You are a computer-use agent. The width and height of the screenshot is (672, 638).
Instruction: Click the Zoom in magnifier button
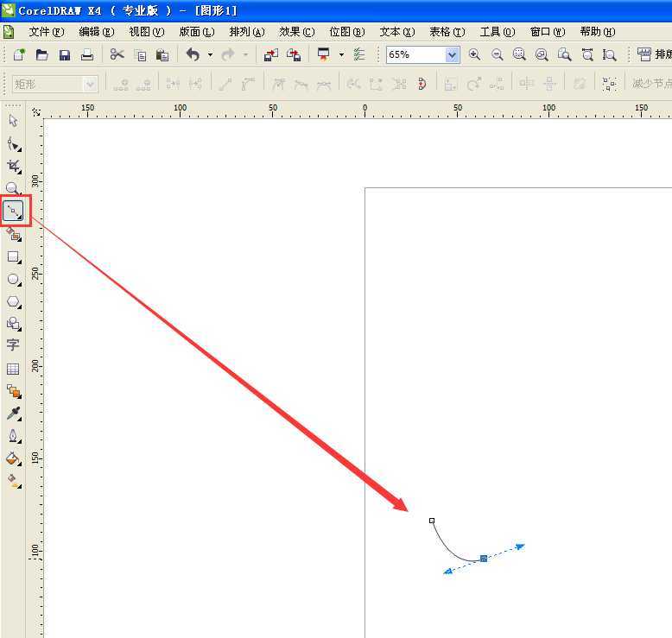(474, 55)
